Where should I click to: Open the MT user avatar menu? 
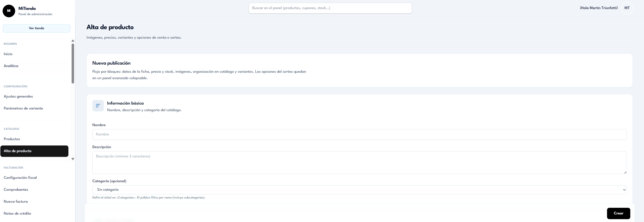pos(627,8)
